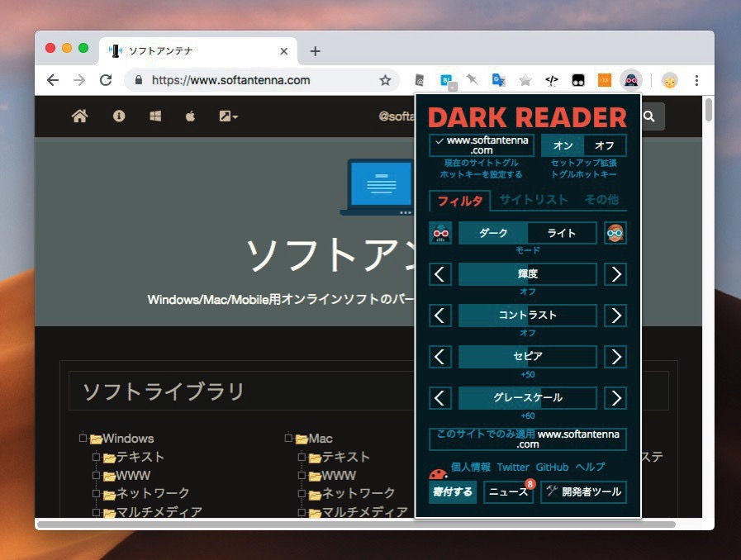This screenshot has height=560, width=741.
Task: Open Chrome's three-dot menu
Action: coord(696,80)
